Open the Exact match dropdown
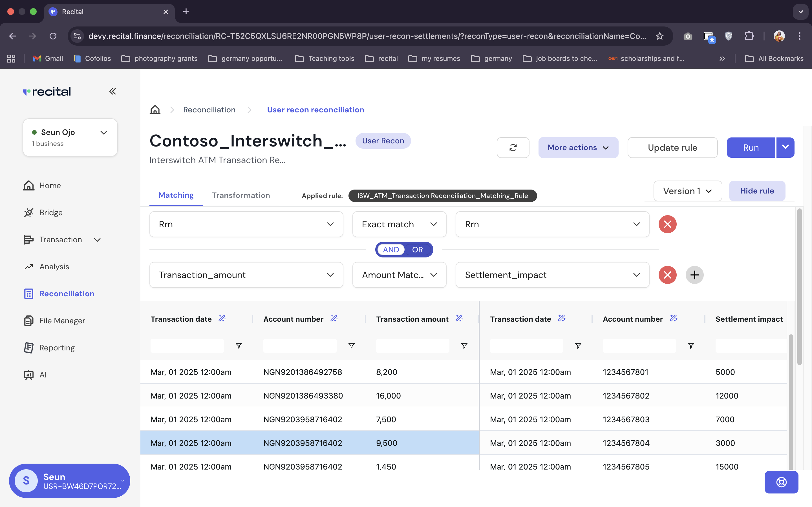This screenshot has height=507, width=812. [x=399, y=224]
